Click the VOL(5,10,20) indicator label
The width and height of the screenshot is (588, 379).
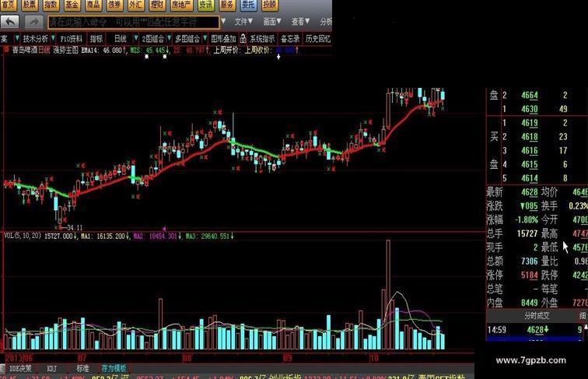pos(22,236)
